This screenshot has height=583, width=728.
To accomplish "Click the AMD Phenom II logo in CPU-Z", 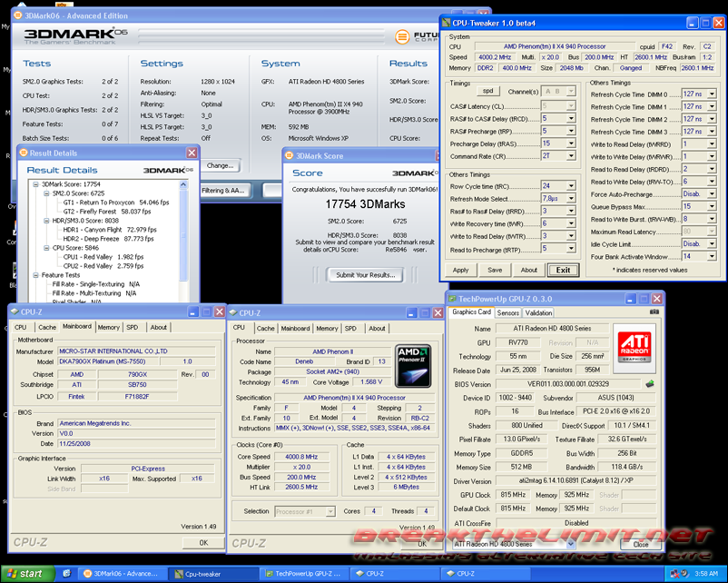I will tap(413, 366).
